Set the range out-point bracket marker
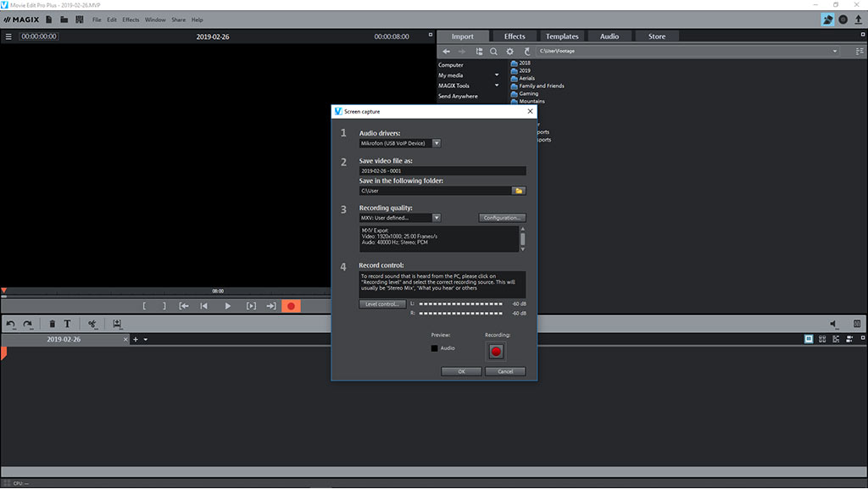Screen dimensions: 868x489 [x=164, y=306]
